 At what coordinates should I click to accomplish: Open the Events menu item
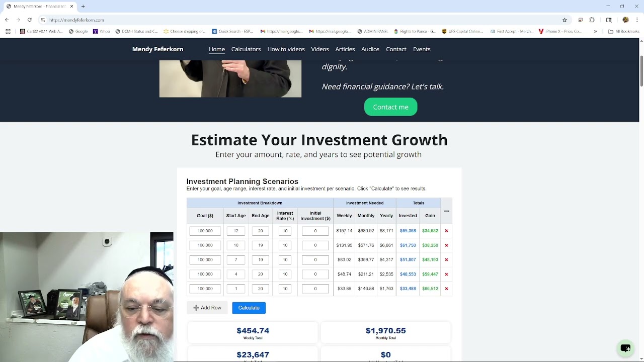pos(422,49)
